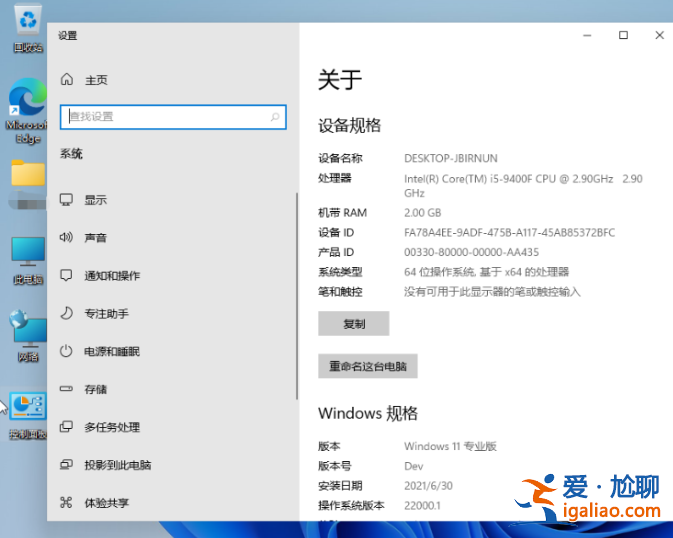Open 电源和睡眠 settings page
This screenshot has width=673, height=538.
(x=112, y=351)
